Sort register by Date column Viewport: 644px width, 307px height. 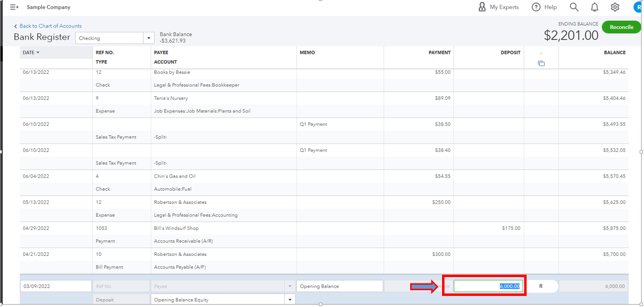[x=31, y=53]
